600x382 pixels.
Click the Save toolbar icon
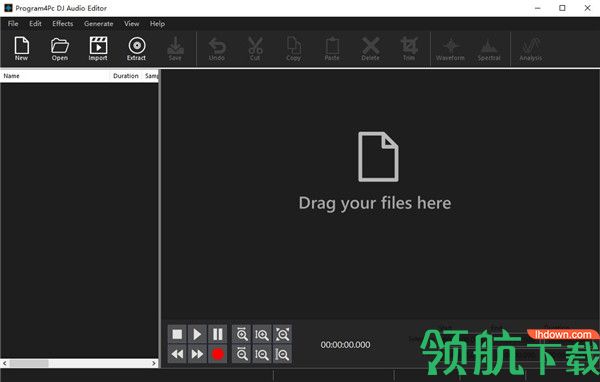[175, 48]
